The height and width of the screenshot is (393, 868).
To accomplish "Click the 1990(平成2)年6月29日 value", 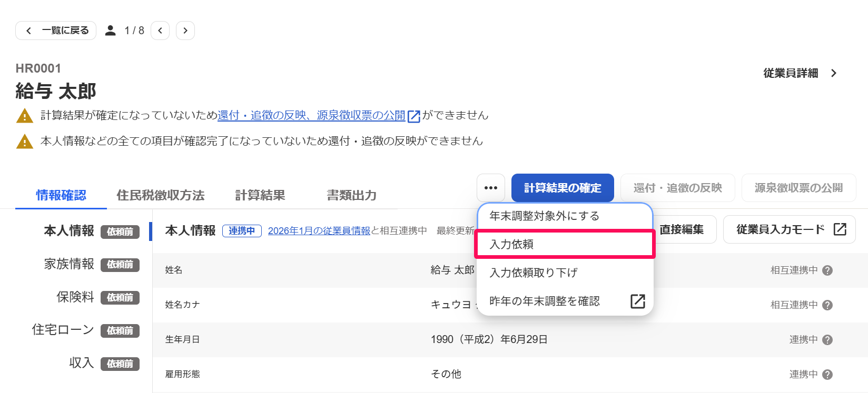I will point(489,339).
